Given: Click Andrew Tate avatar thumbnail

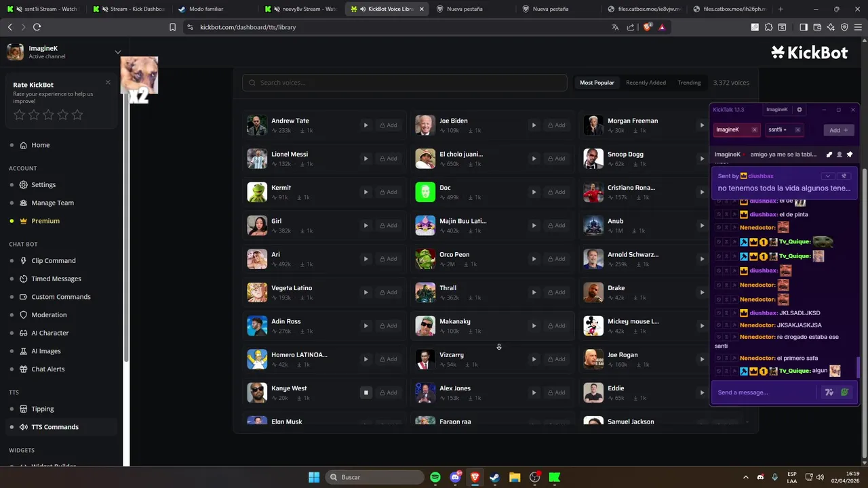Looking at the screenshot, I should (x=257, y=125).
